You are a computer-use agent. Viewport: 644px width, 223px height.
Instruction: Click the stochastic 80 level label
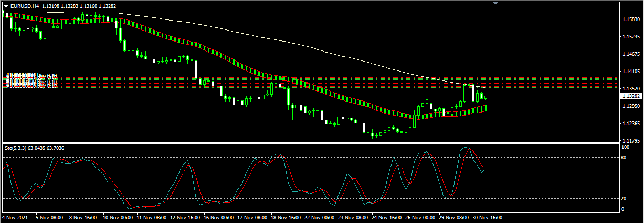[625, 157]
